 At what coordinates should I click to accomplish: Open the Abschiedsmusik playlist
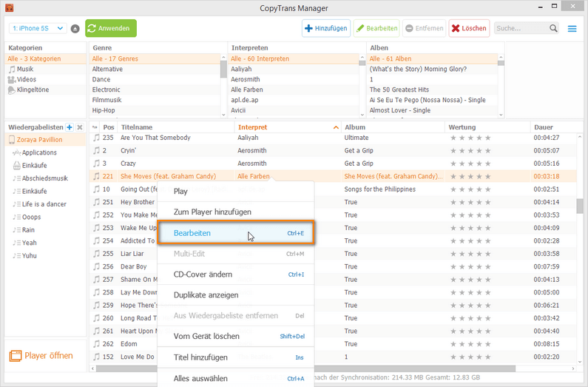click(44, 178)
